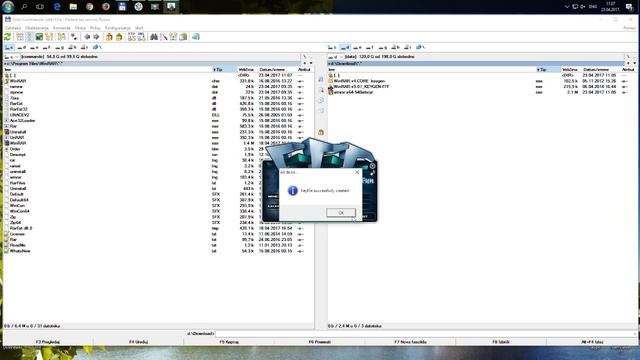The image size is (640, 360).
Task: Open network neighborhood in right drive bar
Action: (421, 47)
